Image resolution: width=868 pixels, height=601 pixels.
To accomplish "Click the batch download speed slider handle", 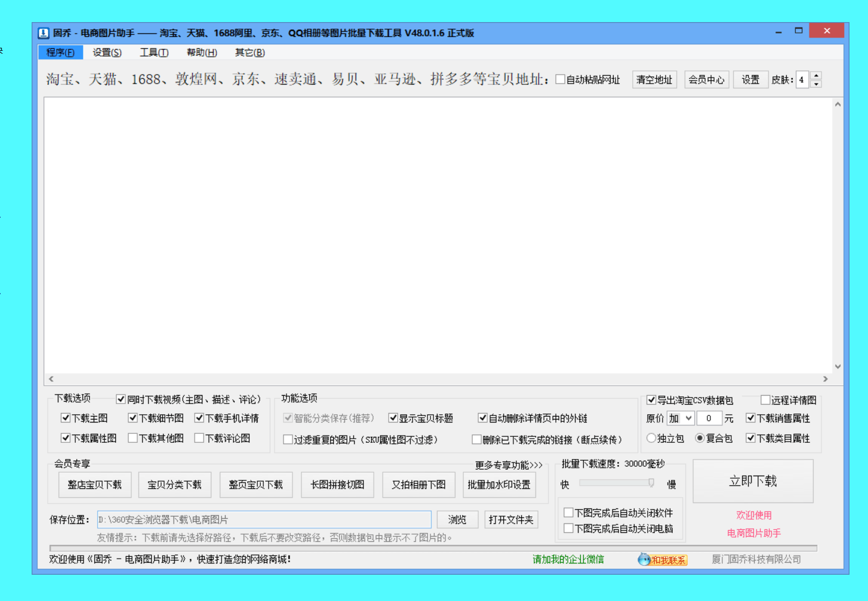I will [x=651, y=483].
